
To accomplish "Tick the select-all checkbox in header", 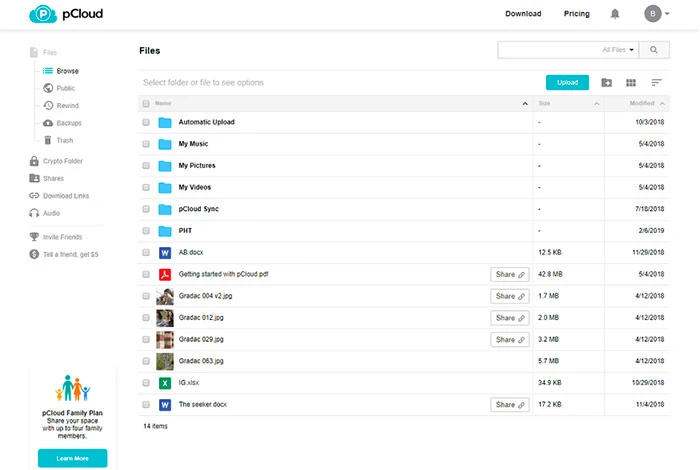I will click(146, 103).
